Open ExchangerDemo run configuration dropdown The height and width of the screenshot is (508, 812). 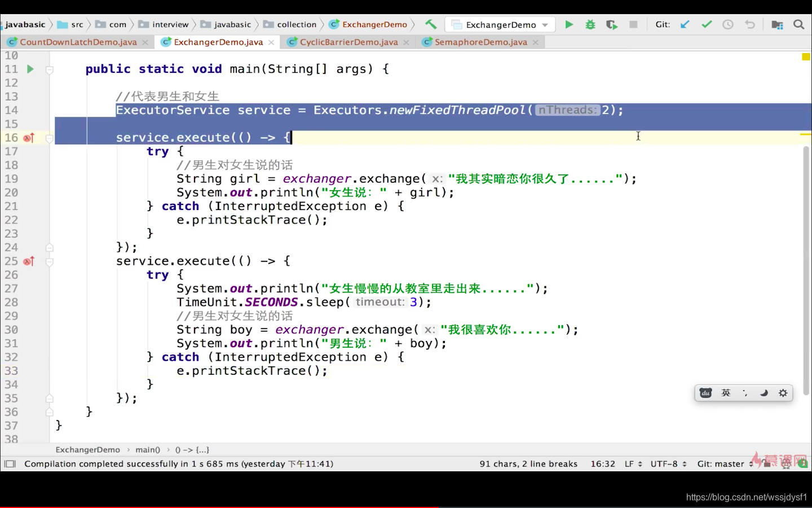pos(500,24)
